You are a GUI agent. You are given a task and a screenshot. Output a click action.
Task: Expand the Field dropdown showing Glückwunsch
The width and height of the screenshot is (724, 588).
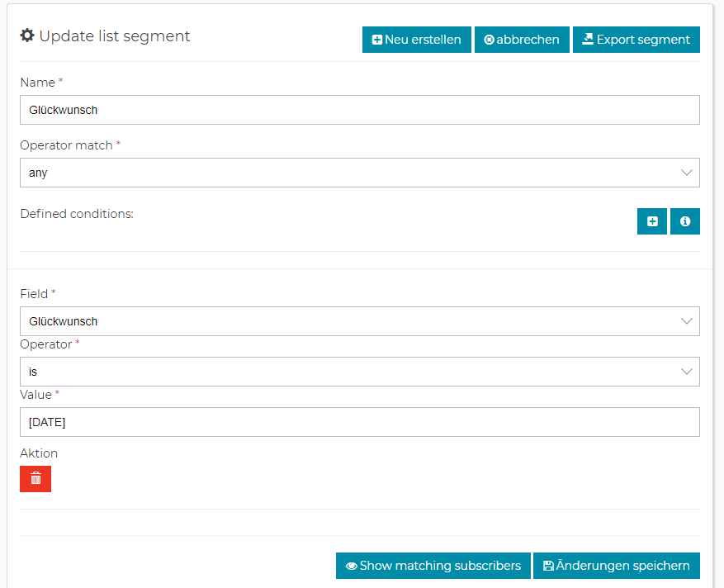pyautogui.click(x=359, y=321)
